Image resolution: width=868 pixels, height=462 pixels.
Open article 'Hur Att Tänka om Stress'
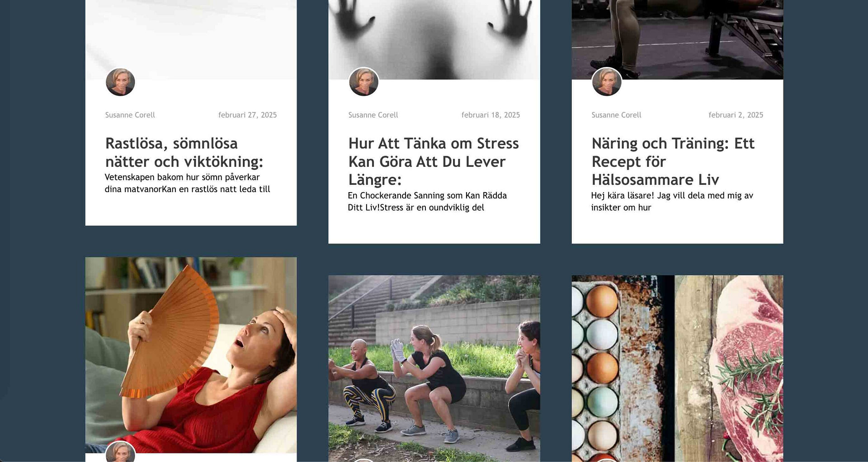(x=434, y=161)
